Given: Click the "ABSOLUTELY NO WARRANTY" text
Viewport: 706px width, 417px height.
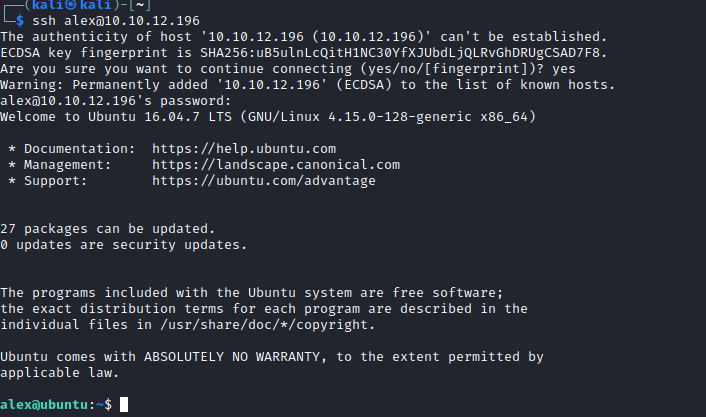Looking at the screenshot, I should pyautogui.click(x=230, y=357).
